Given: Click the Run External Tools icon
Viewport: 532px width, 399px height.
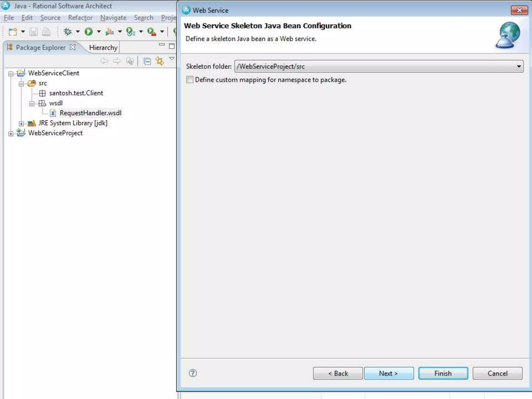Looking at the screenshot, I should pyautogui.click(x=151, y=32).
